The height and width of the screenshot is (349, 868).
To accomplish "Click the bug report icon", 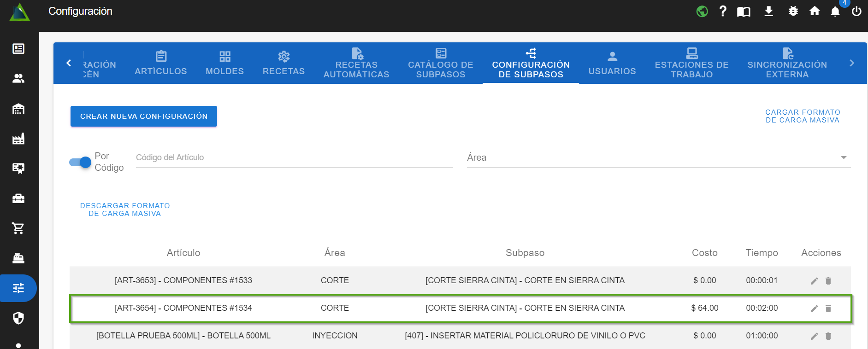I will click(793, 11).
